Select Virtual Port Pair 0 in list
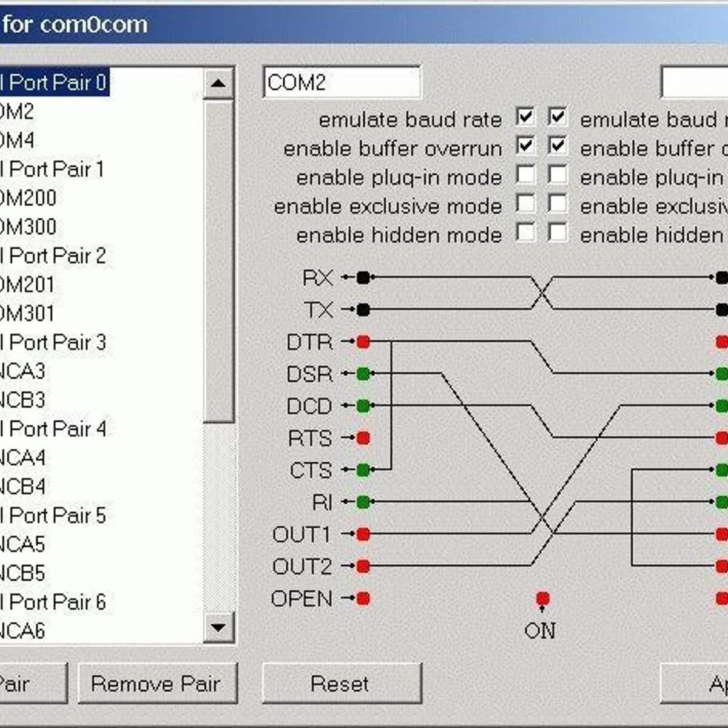728x728 pixels. 53,83
